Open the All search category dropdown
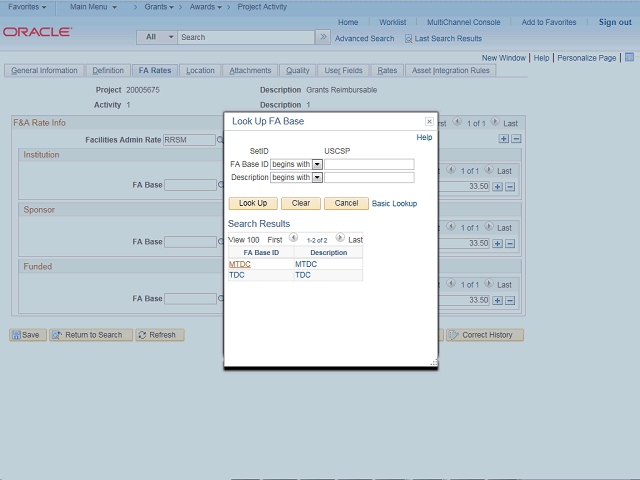This screenshot has height=480, width=640. coord(157,37)
